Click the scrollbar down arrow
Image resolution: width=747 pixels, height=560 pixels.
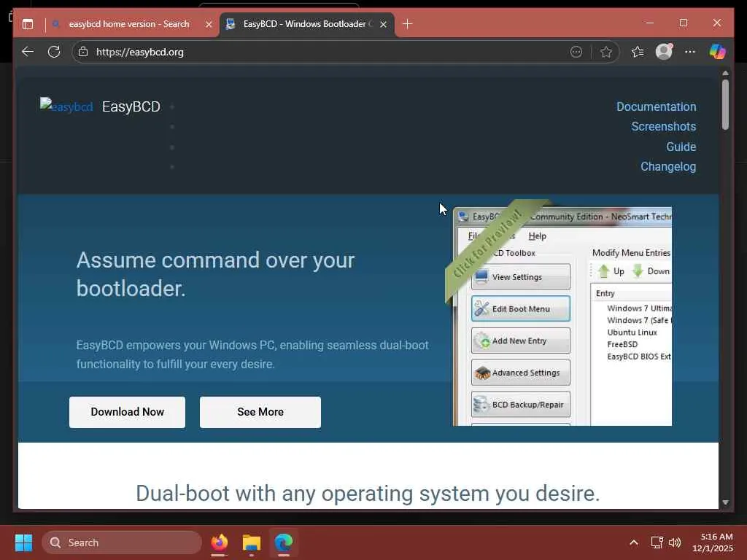pyautogui.click(x=725, y=502)
